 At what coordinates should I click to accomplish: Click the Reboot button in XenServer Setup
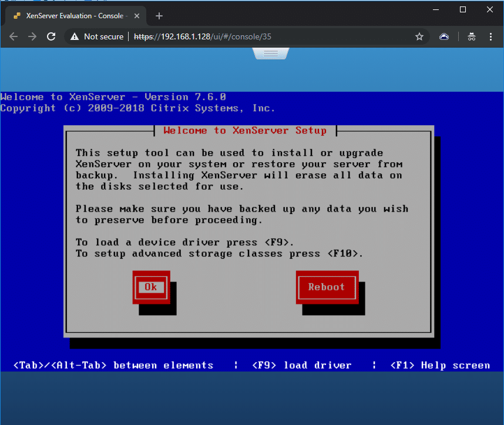pyautogui.click(x=327, y=287)
